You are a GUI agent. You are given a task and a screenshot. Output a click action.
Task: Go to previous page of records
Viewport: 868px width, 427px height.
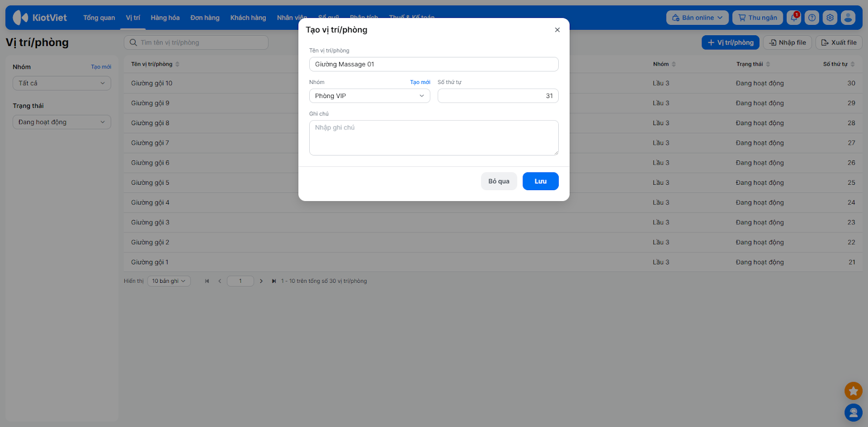click(220, 281)
